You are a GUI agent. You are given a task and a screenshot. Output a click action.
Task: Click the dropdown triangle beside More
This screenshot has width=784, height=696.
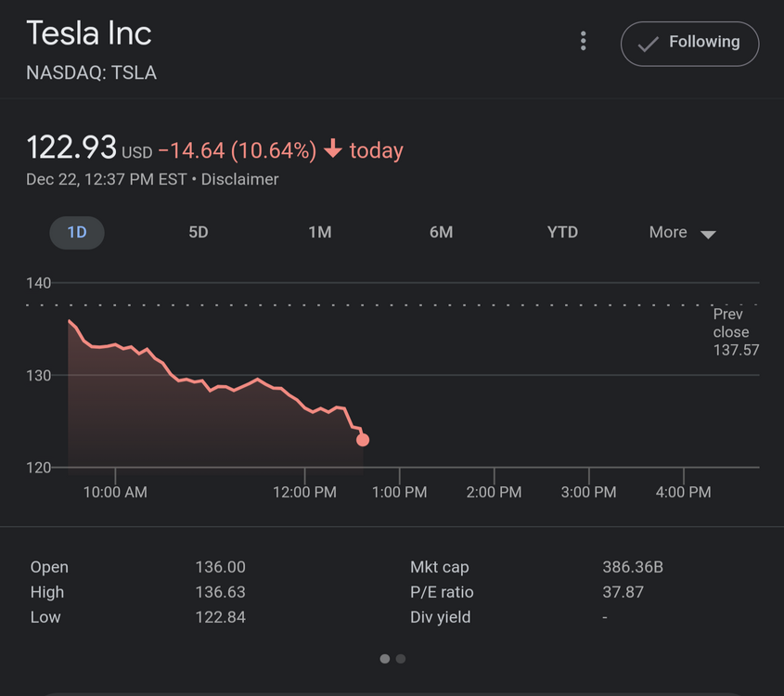click(x=708, y=234)
